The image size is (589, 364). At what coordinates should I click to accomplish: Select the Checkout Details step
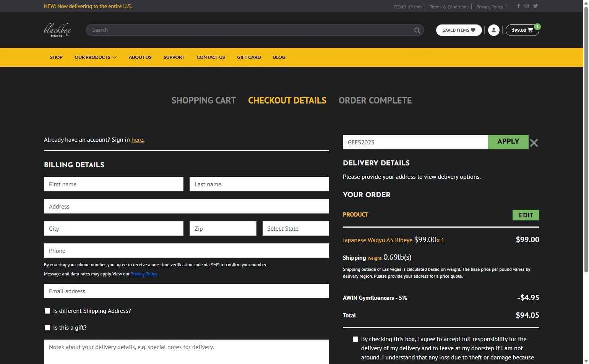(x=287, y=100)
